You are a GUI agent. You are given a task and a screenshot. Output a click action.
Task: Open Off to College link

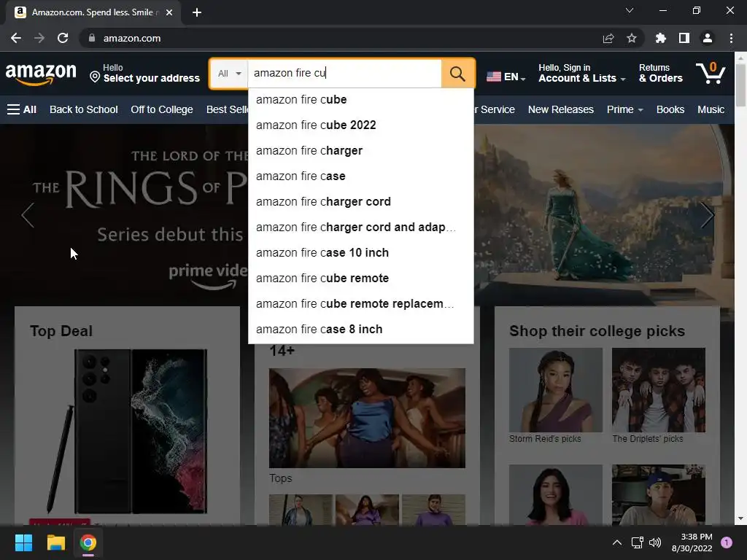point(162,109)
